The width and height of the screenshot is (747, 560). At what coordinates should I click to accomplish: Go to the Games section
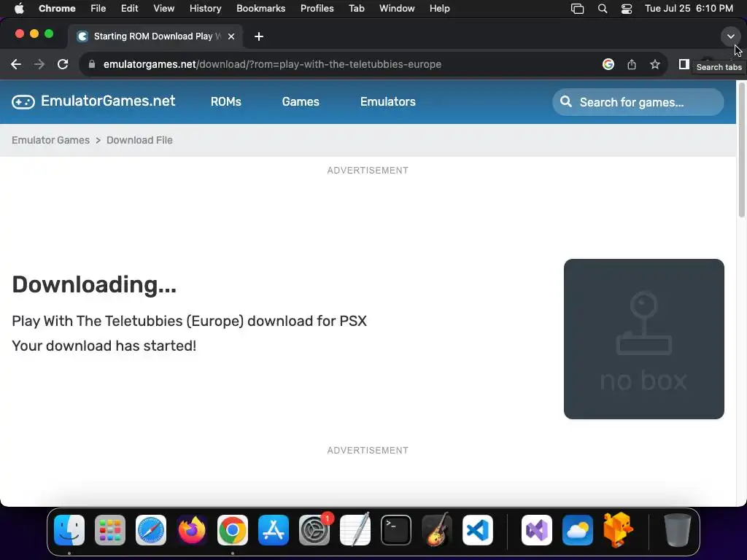pos(301,101)
